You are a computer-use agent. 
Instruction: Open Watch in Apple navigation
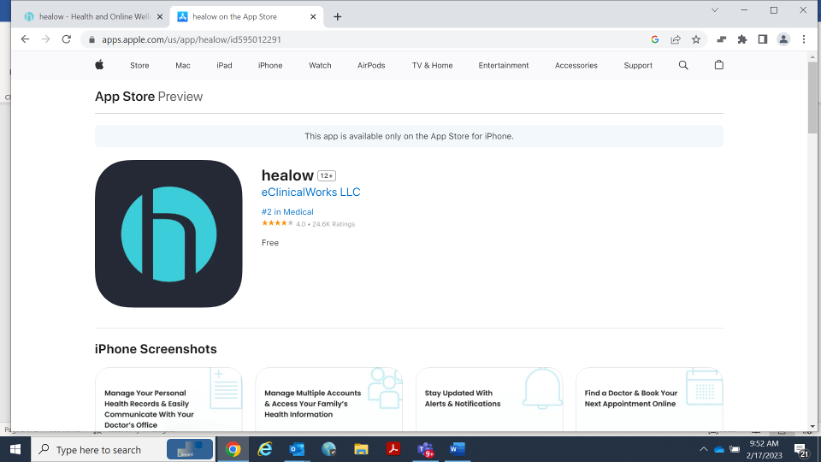[x=320, y=66]
